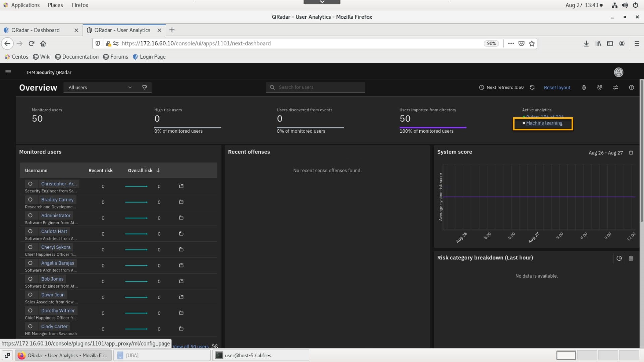Switch to QRadar - Dashboard tab
This screenshot has width=644, height=362.
point(36,30)
